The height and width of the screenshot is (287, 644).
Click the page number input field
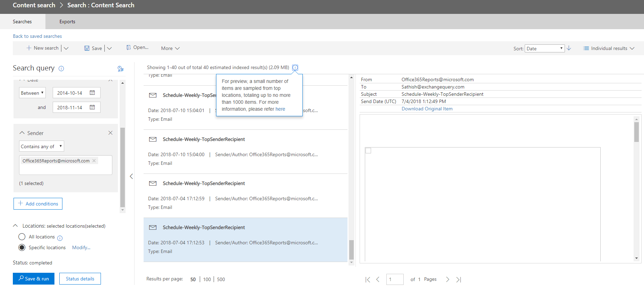[395, 279]
